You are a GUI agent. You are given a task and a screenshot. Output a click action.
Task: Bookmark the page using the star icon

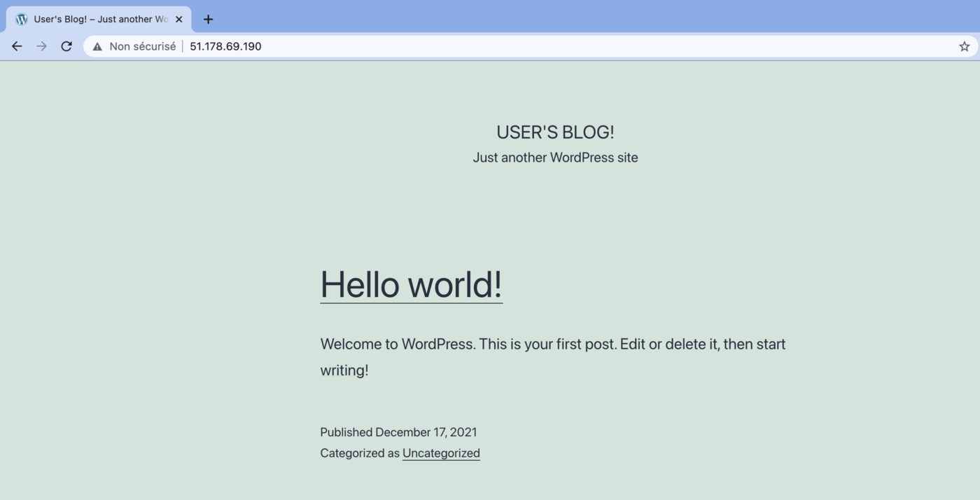tap(965, 46)
